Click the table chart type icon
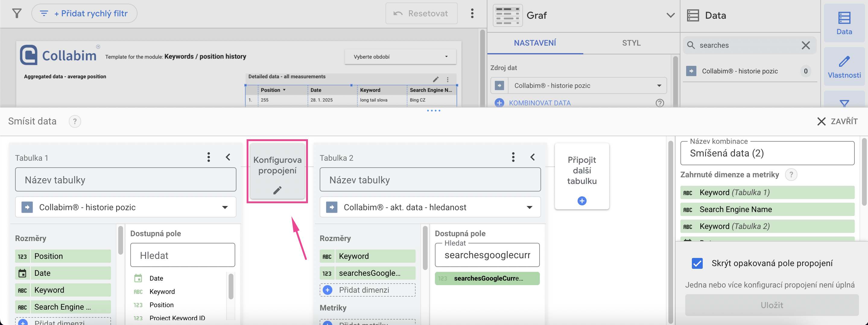Image resolution: width=868 pixels, height=325 pixels. 508,15
